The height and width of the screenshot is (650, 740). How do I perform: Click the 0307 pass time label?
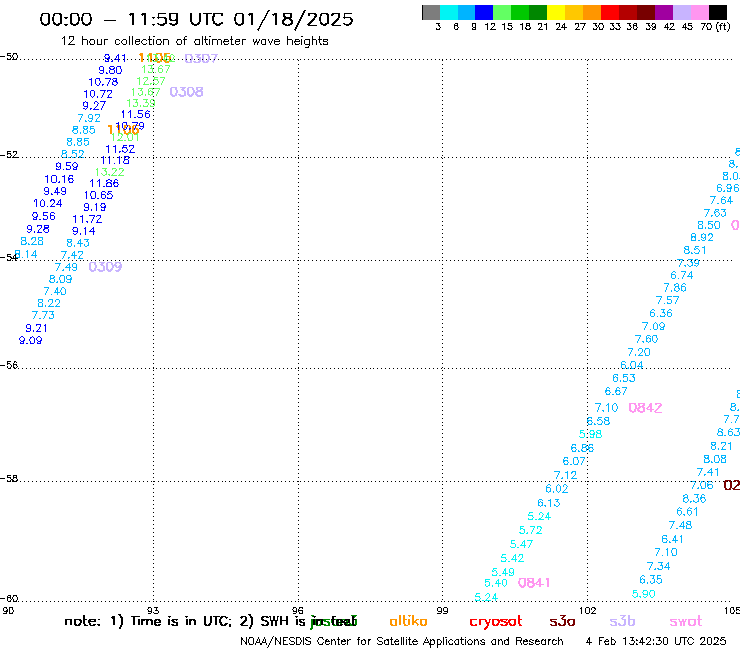(201, 58)
